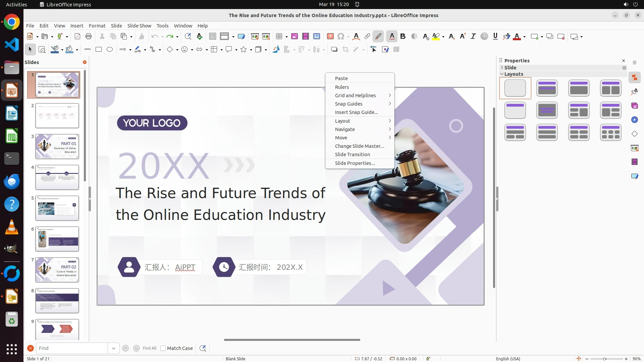The height and width of the screenshot is (362, 644).
Task: Click the Find All button
Action: (149, 348)
